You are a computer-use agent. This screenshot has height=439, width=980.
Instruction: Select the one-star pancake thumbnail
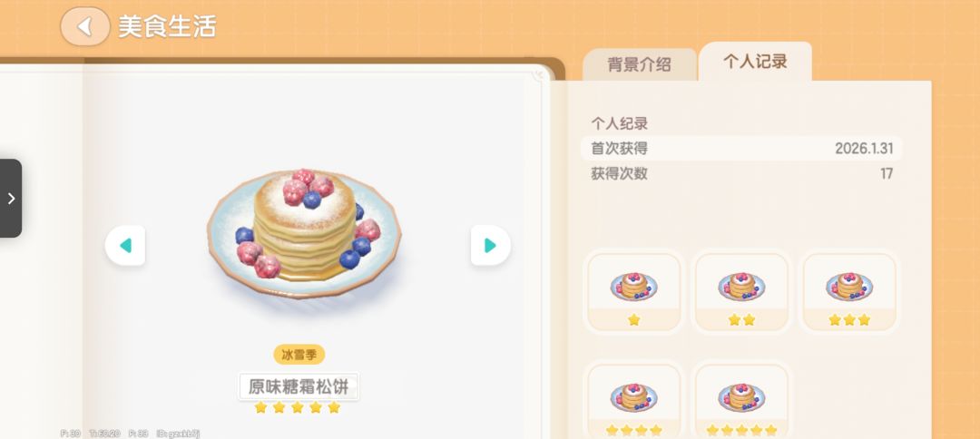[633, 292]
